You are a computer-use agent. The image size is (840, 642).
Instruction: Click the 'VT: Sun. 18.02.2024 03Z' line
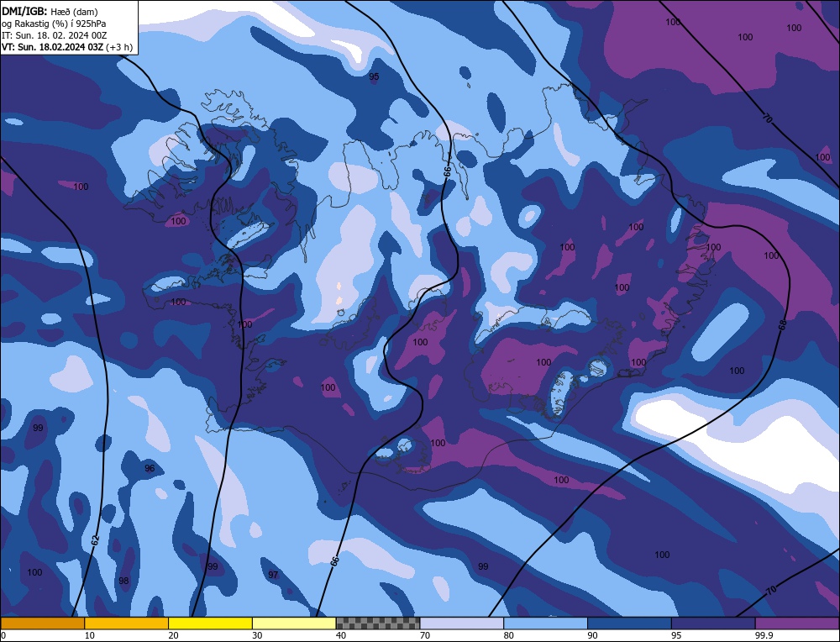coord(52,46)
